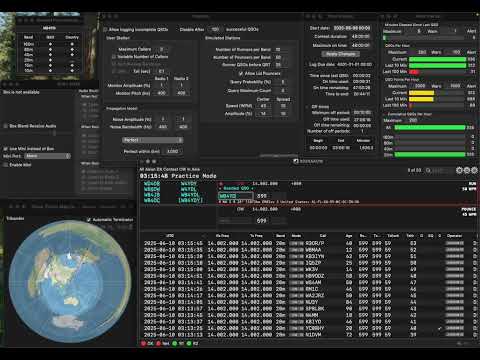
Task: Click the Current QSOs per hour bar
Action: 437,59
